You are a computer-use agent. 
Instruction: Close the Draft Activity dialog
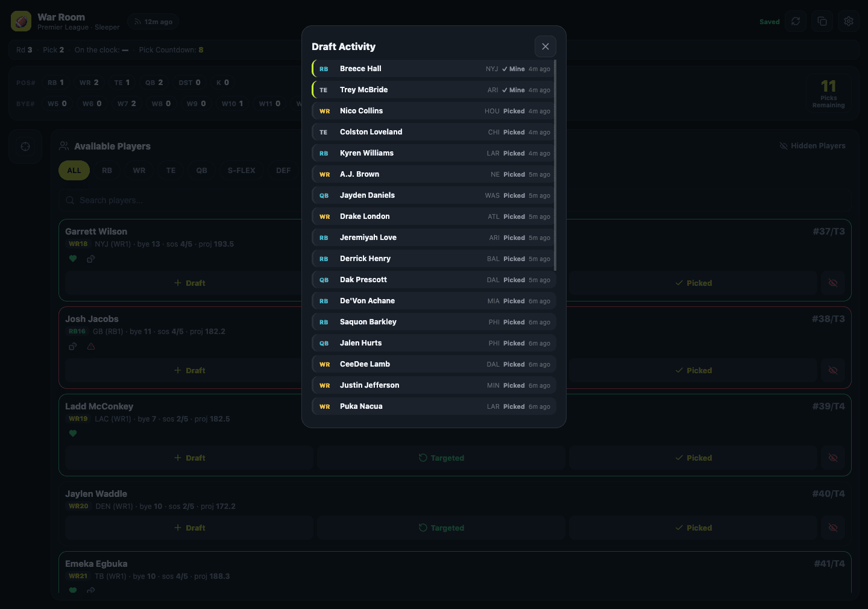[x=546, y=46]
